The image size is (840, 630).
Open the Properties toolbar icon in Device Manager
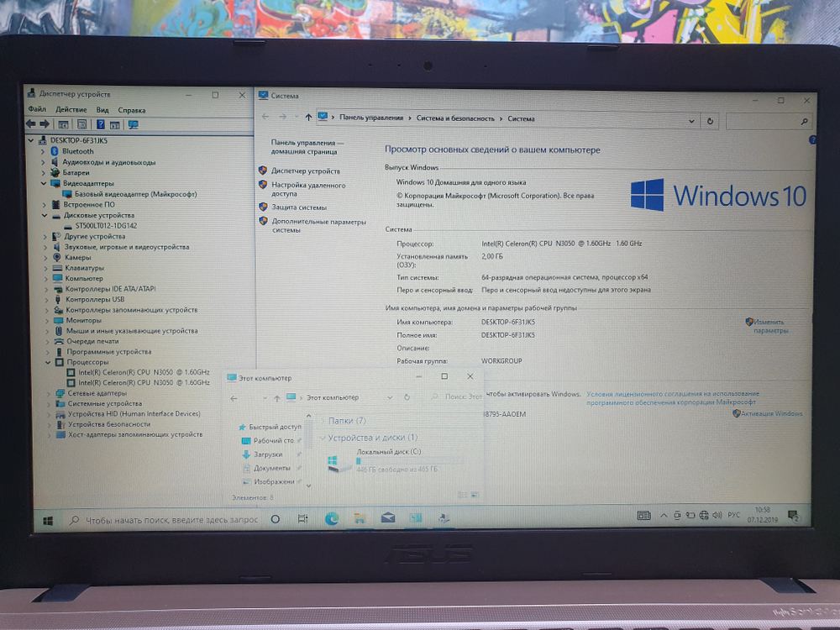(81, 124)
